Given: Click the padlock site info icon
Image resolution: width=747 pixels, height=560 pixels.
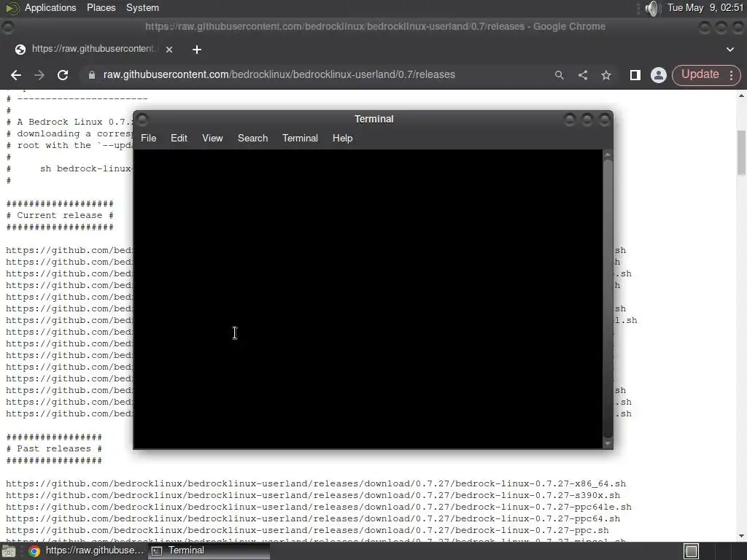Looking at the screenshot, I should [91, 75].
